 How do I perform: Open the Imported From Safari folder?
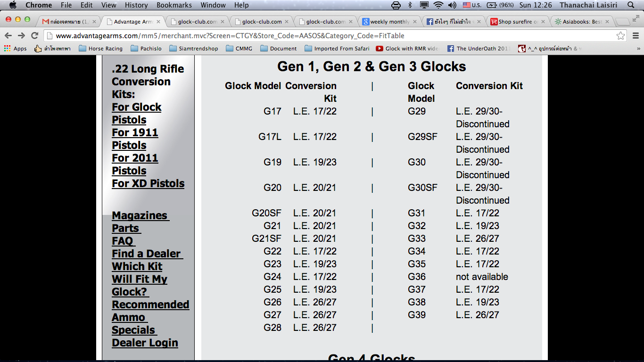coord(337,49)
